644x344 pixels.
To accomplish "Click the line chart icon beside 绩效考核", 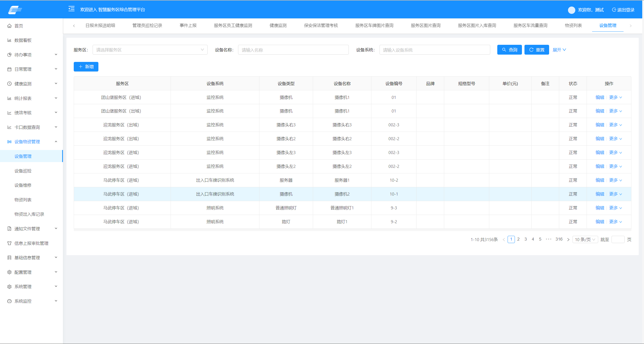I will (x=9, y=113).
